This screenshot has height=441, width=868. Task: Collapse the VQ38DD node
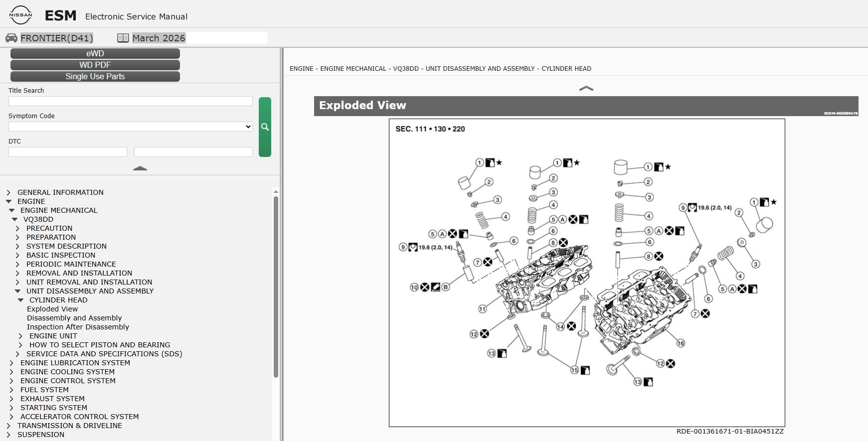[14, 219]
